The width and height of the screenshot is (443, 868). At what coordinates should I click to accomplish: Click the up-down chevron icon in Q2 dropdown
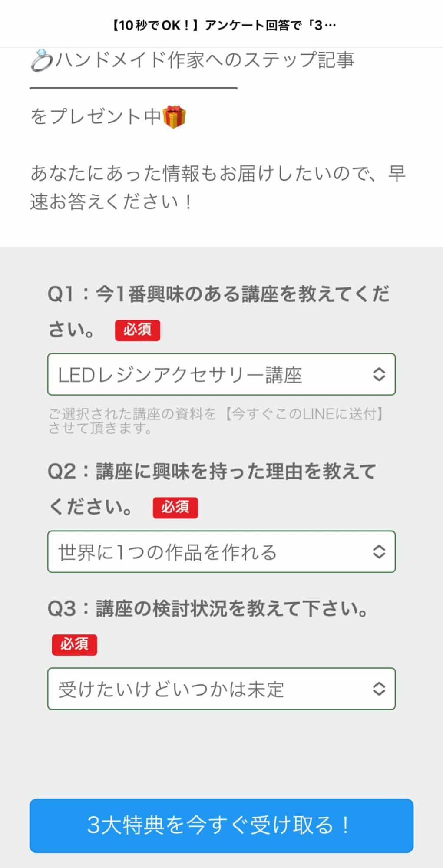click(380, 552)
